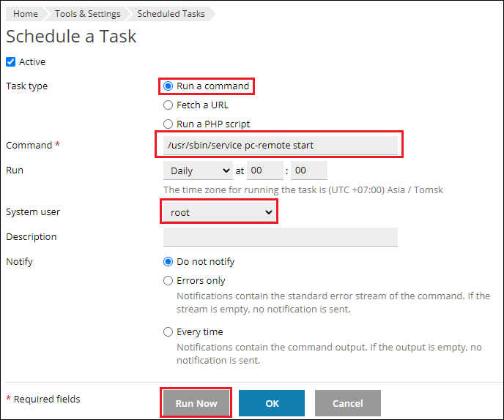Screen dimensions: 504x420
Task: Select Do not notify option
Action: (x=168, y=262)
